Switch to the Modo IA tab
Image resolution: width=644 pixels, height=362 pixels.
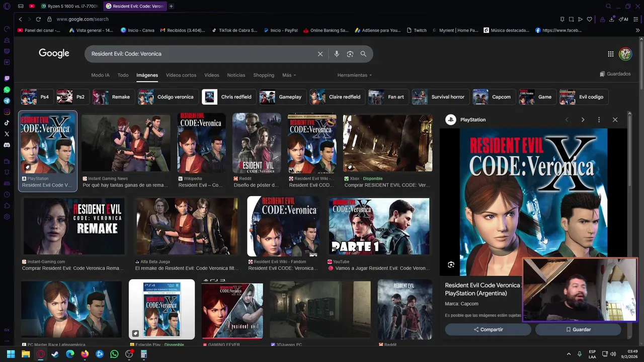100,75
